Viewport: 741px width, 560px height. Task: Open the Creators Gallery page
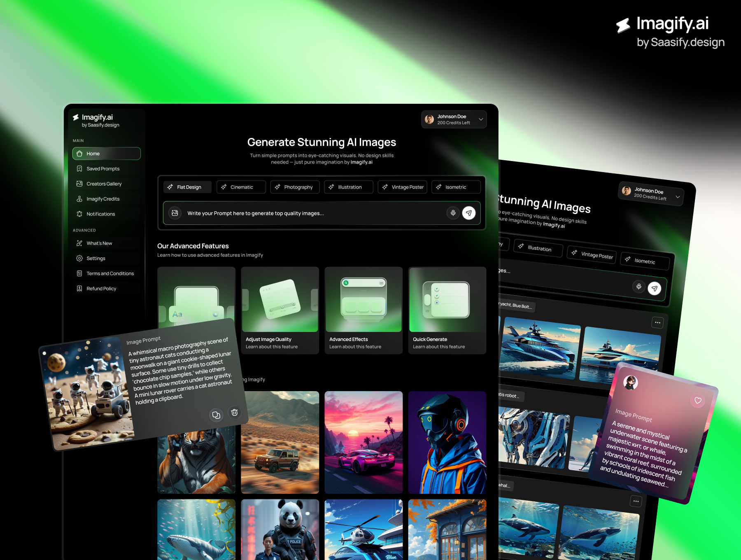click(104, 184)
